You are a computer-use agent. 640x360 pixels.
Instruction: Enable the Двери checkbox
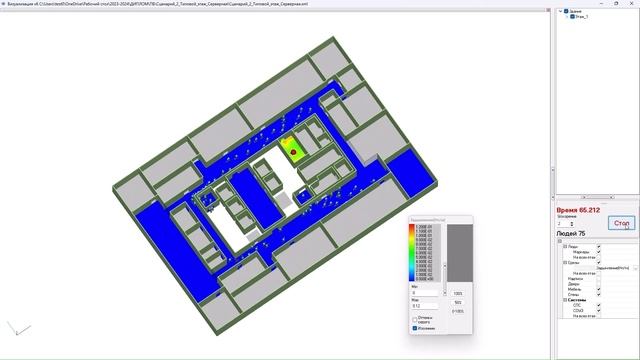(599, 284)
